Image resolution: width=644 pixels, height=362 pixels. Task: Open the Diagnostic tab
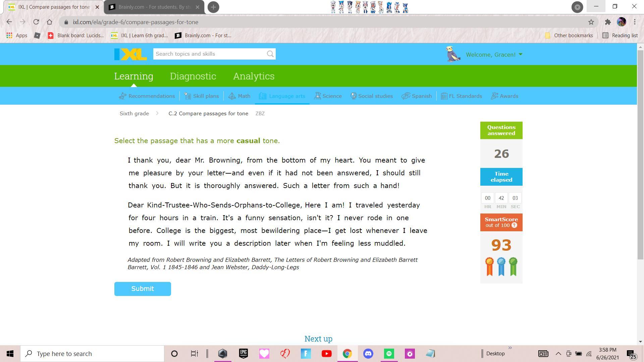pos(193,76)
